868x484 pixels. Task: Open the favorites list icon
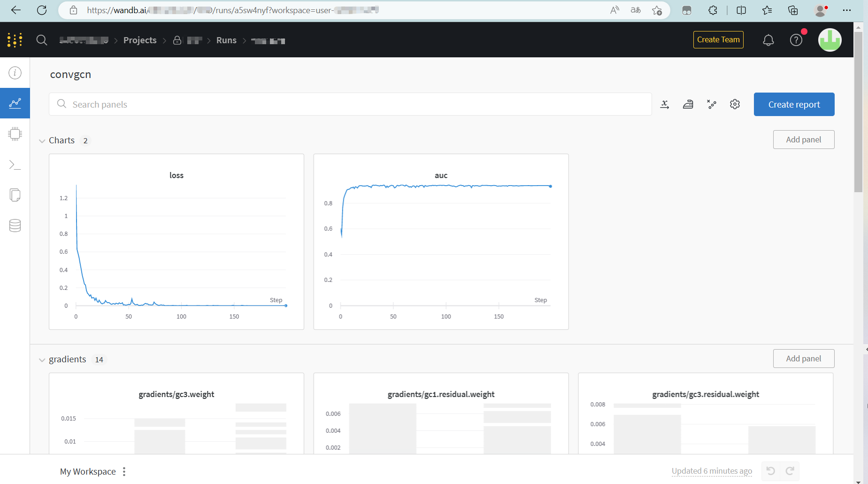pyautogui.click(x=767, y=10)
